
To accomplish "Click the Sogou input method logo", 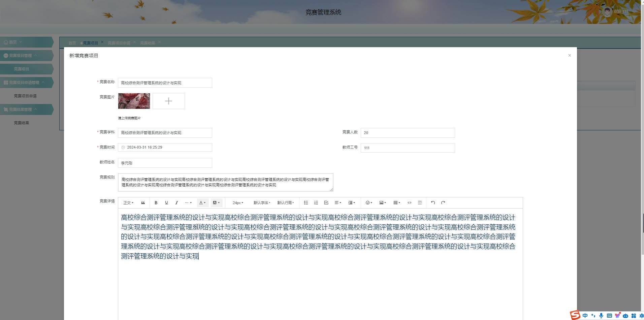I will (x=575, y=315).
